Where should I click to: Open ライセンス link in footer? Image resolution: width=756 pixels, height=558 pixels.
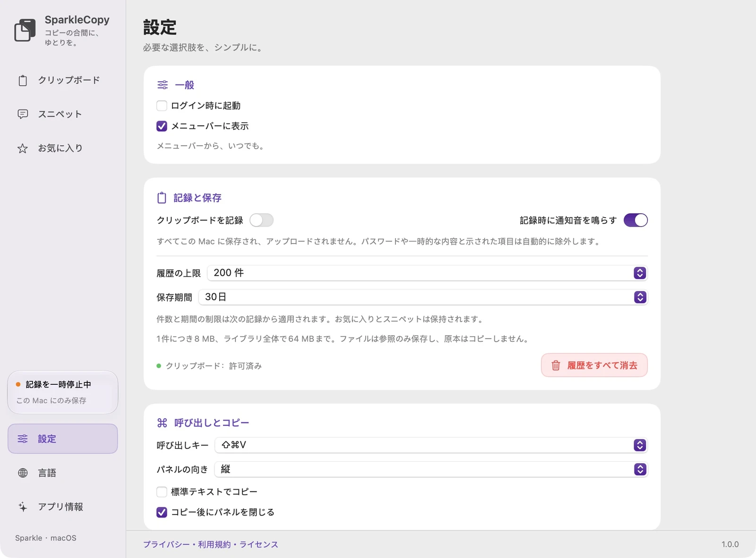coord(259,544)
